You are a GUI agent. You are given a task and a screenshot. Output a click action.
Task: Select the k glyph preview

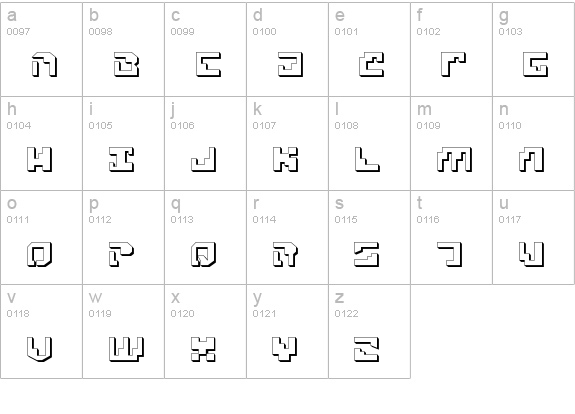click(x=286, y=160)
